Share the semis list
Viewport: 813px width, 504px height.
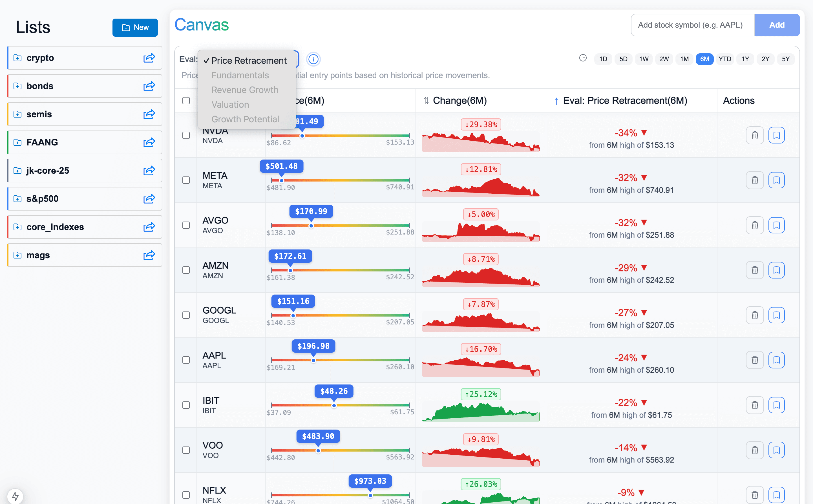[x=149, y=114]
